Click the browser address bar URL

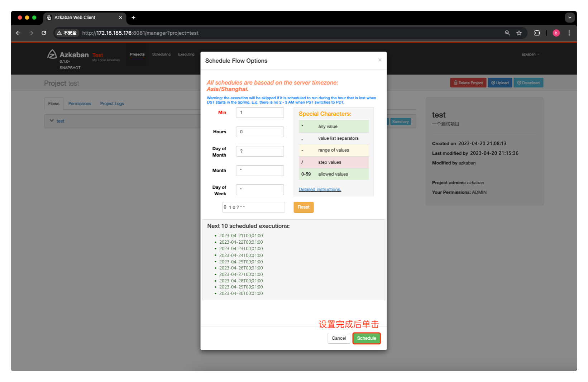tap(140, 33)
